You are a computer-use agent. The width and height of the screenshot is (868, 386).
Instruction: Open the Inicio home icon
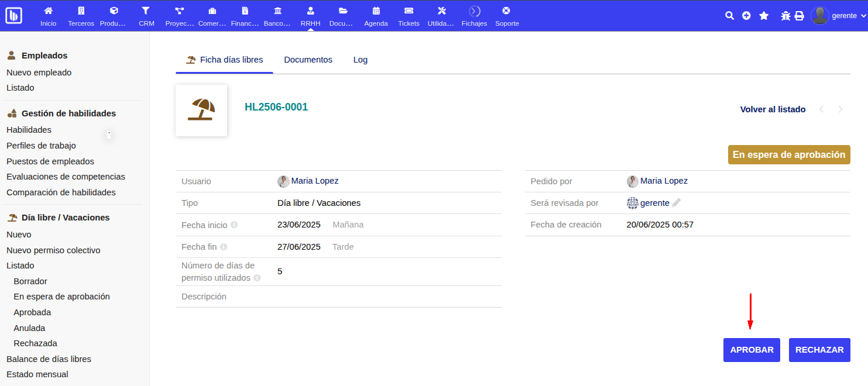[x=48, y=11]
